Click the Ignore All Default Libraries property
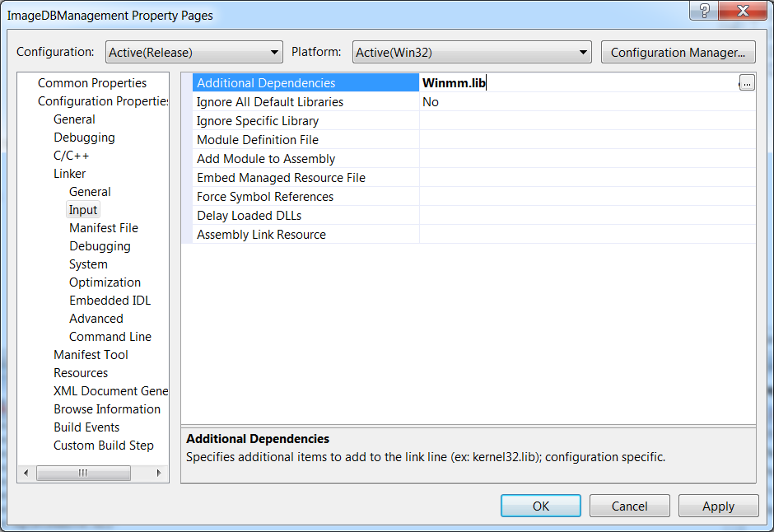The height and width of the screenshot is (532, 774). [x=270, y=102]
